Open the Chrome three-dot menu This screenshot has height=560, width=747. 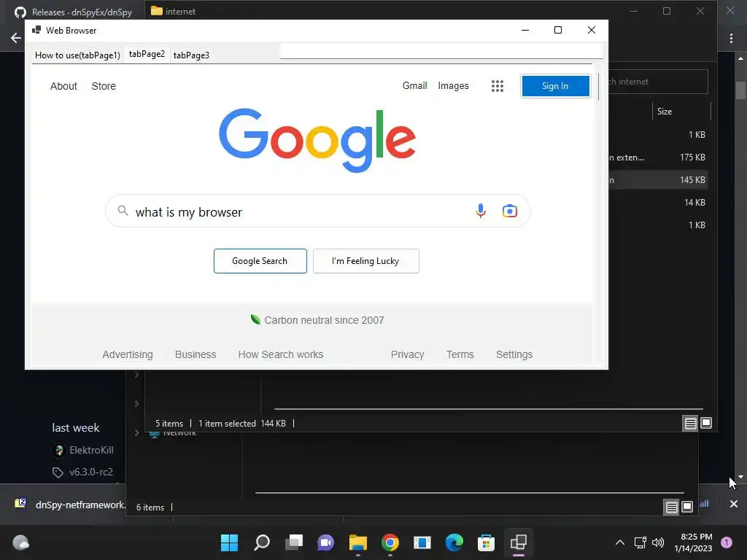coord(731,38)
